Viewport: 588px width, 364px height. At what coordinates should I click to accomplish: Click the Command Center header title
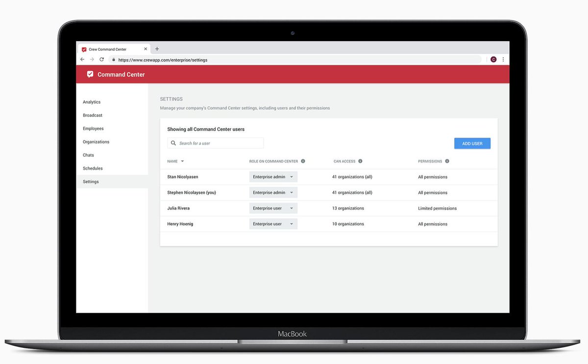coord(121,74)
